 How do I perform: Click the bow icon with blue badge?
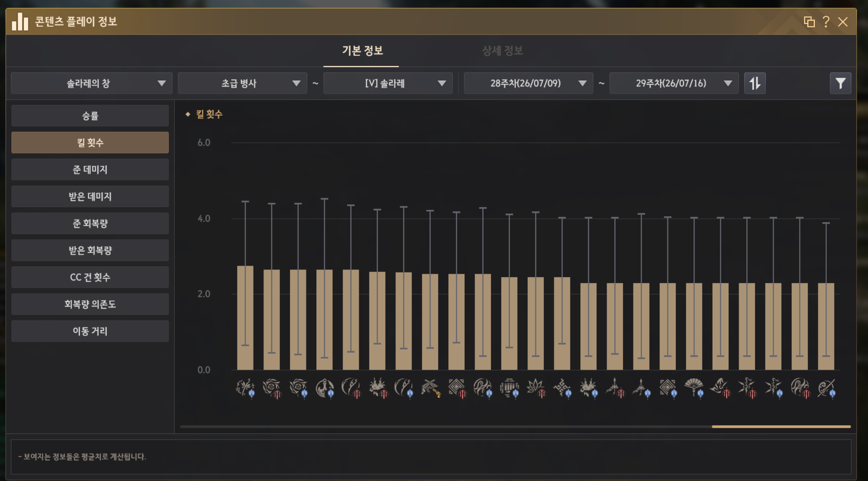641,388
